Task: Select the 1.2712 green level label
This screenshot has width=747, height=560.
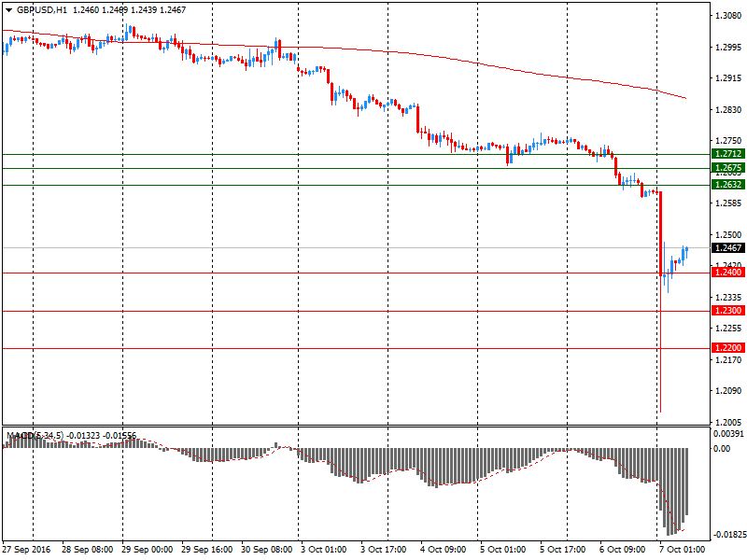Action: pyautogui.click(x=728, y=154)
